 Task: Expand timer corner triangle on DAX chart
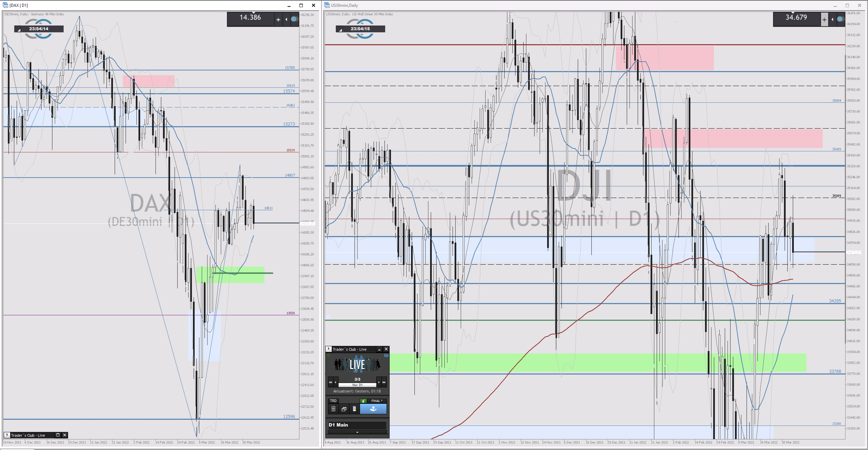(19, 30)
